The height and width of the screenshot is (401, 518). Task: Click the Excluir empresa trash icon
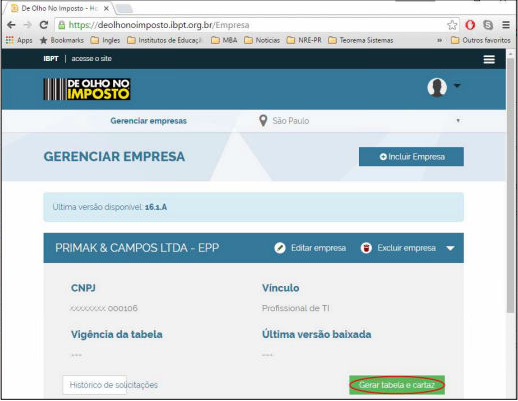[366, 248]
